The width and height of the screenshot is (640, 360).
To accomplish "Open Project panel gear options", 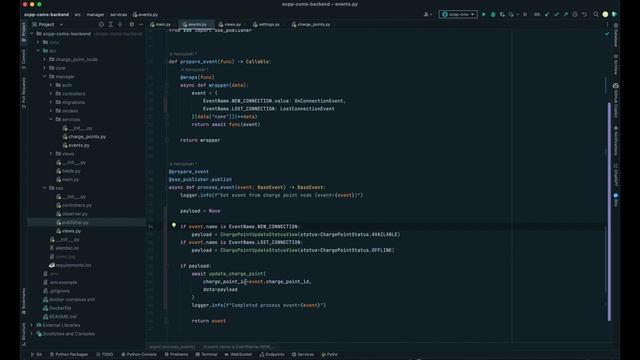I will [x=131, y=24].
